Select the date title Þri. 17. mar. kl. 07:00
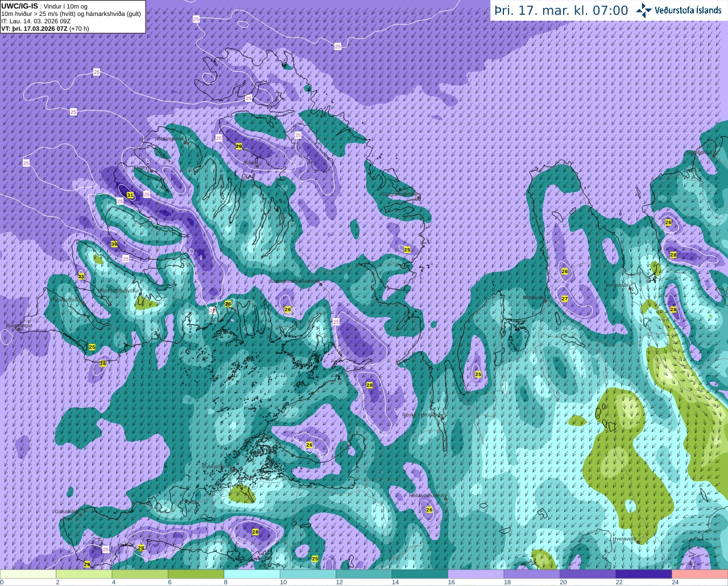This screenshot has width=728, height=586. [561, 10]
